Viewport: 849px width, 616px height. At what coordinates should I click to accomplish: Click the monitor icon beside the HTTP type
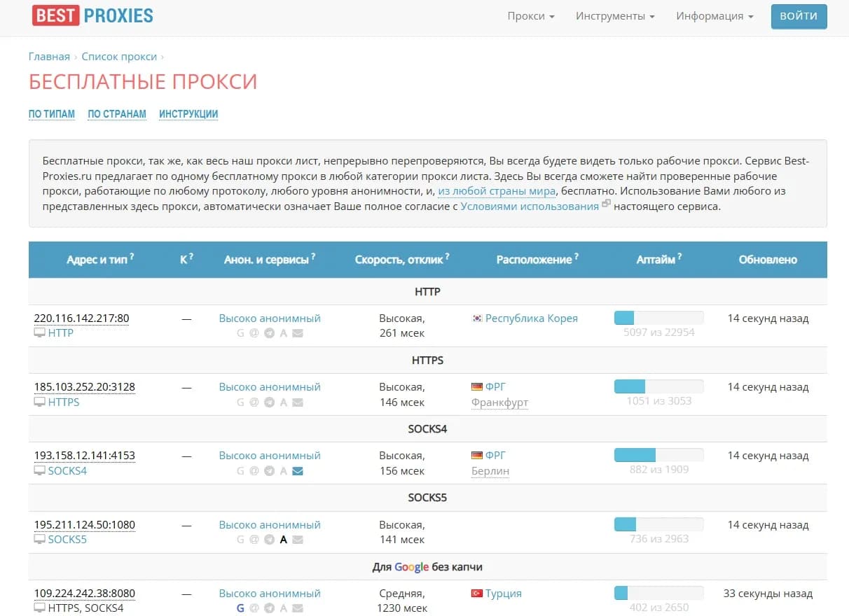pos(40,333)
